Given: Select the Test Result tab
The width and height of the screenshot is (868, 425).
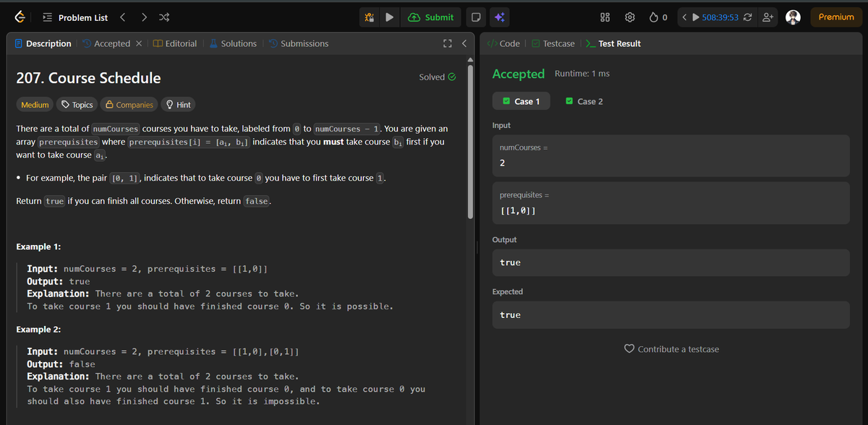Looking at the screenshot, I should point(613,43).
